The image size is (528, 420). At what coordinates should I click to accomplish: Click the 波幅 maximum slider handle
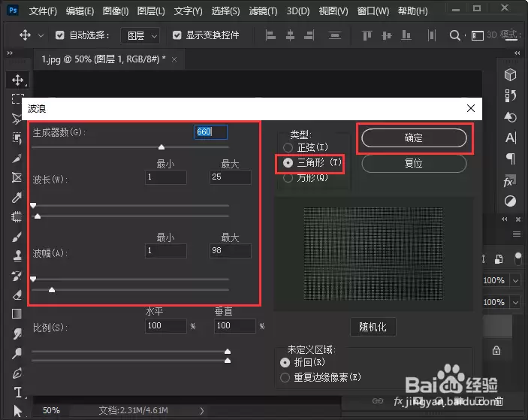coord(52,290)
